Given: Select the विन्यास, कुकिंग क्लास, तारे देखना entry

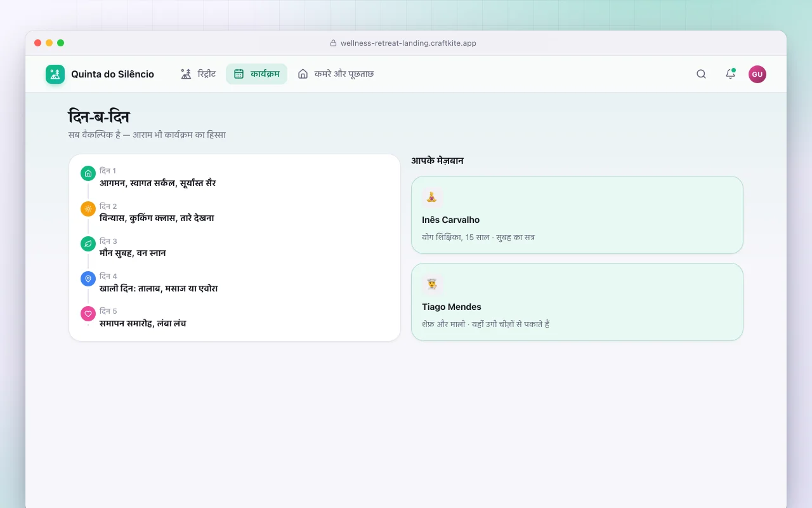Looking at the screenshot, I should tap(157, 218).
